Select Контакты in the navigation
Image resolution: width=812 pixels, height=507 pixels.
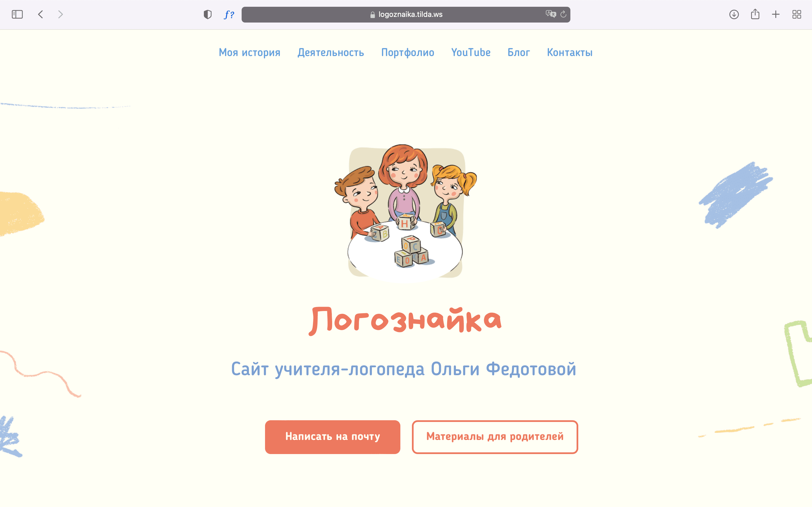(x=570, y=53)
